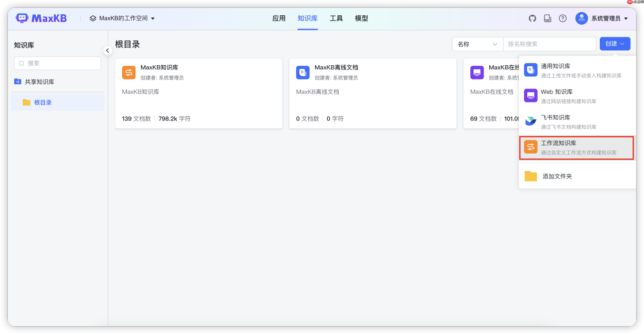Open the MaxKB的工作空间 workspace dropdown
Viewport: 644px width, 334px height.
pos(122,18)
